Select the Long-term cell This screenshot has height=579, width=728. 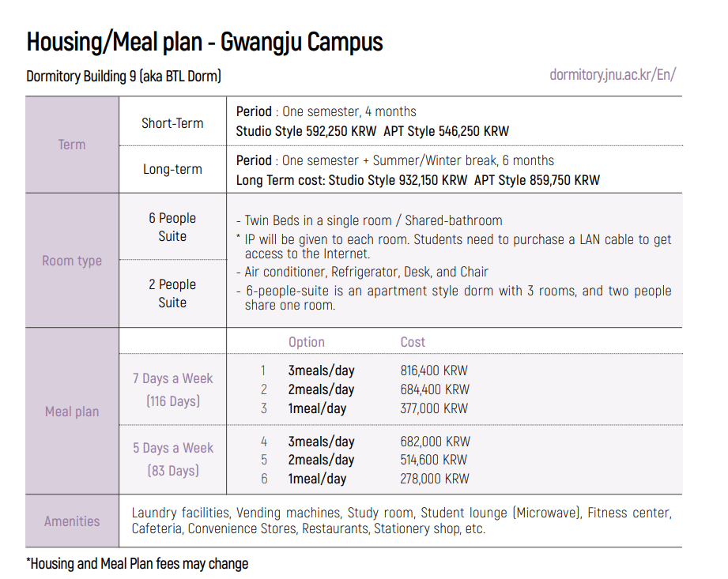(172, 169)
